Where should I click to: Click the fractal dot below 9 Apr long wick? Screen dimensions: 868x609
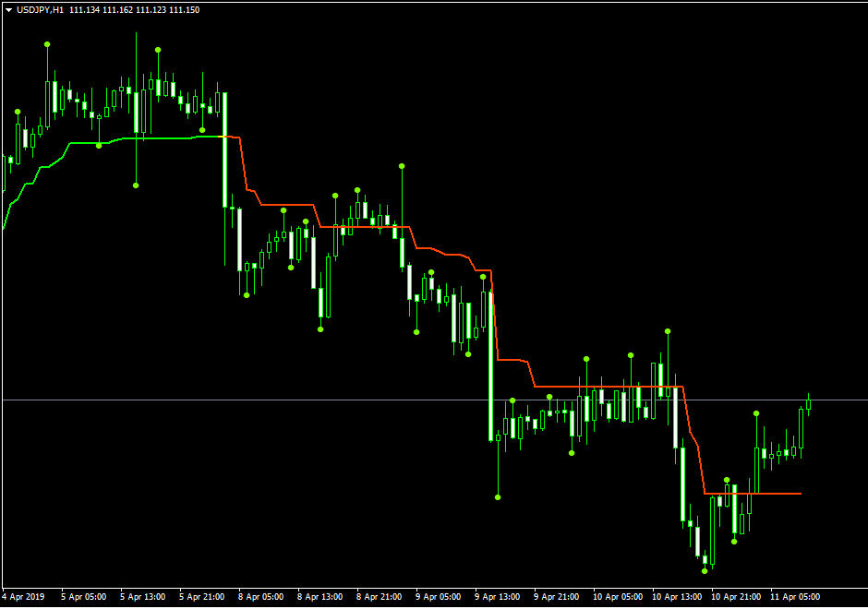pyautogui.click(x=498, y=497)
